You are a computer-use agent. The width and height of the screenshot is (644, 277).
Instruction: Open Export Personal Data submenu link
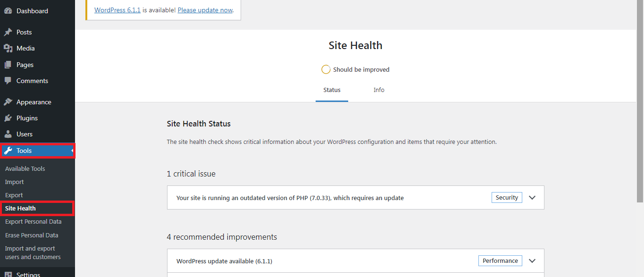[33, 221]
